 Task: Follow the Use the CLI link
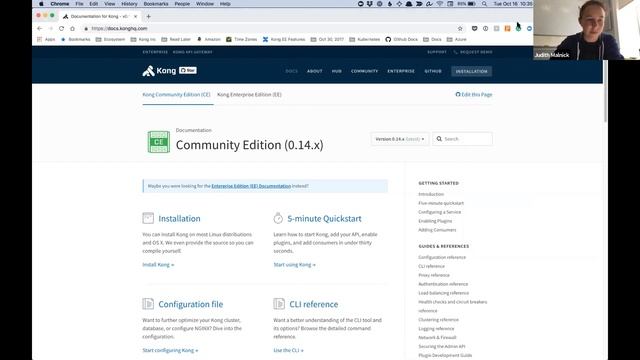click(x=288, y=350)
